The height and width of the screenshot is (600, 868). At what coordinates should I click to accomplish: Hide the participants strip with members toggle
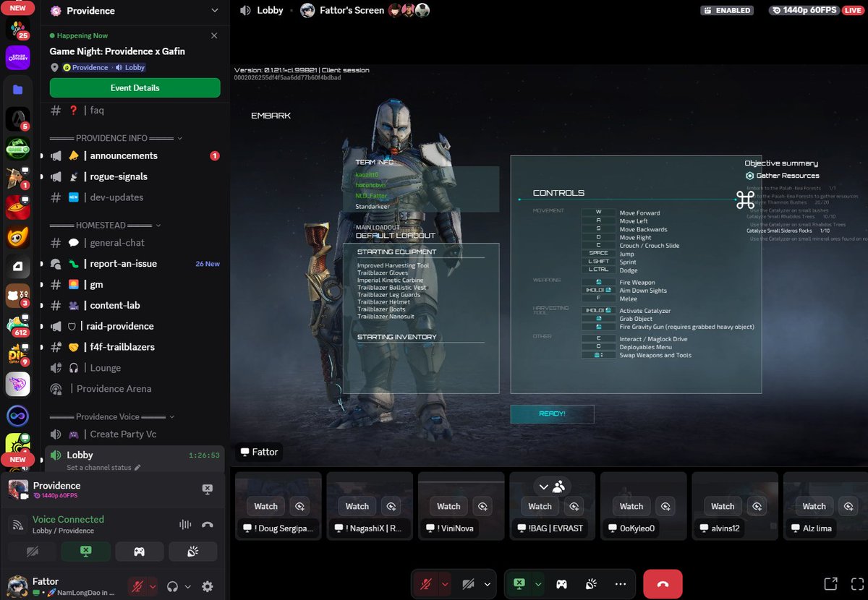(x=552, y=487)
